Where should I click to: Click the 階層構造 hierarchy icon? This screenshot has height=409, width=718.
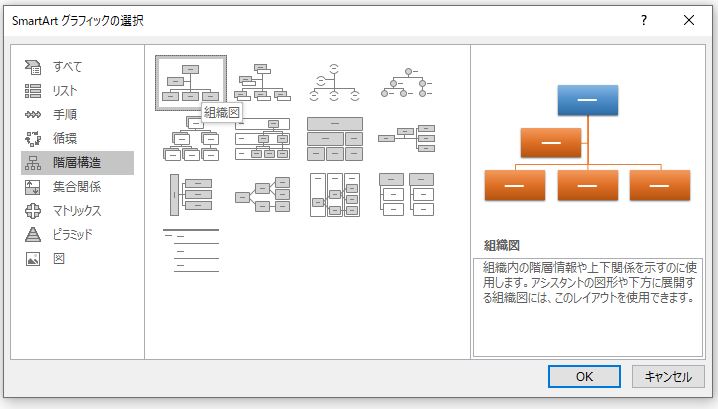33,163
